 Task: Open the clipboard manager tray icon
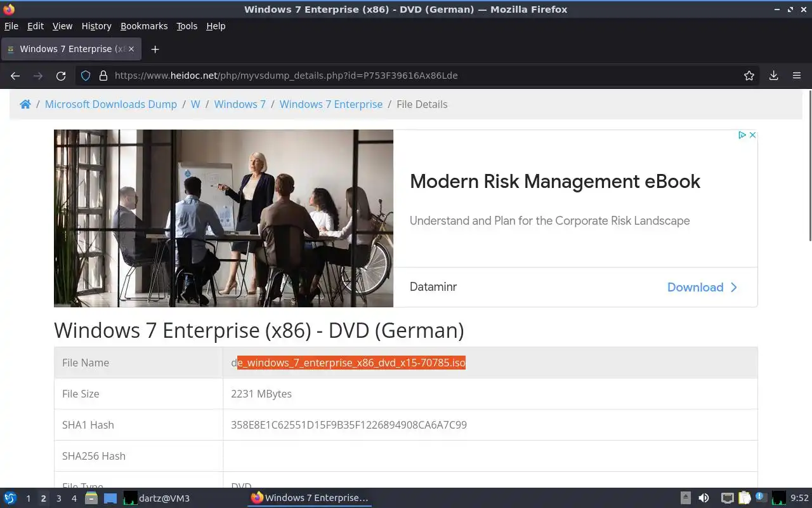point(745,498)
